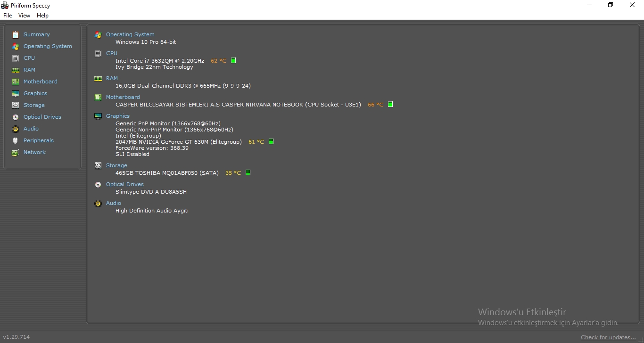Click the Audio speaker icon in the sidebar
Image resolution: width=644 pixels, height=343 pixels.
click(16, 129)
